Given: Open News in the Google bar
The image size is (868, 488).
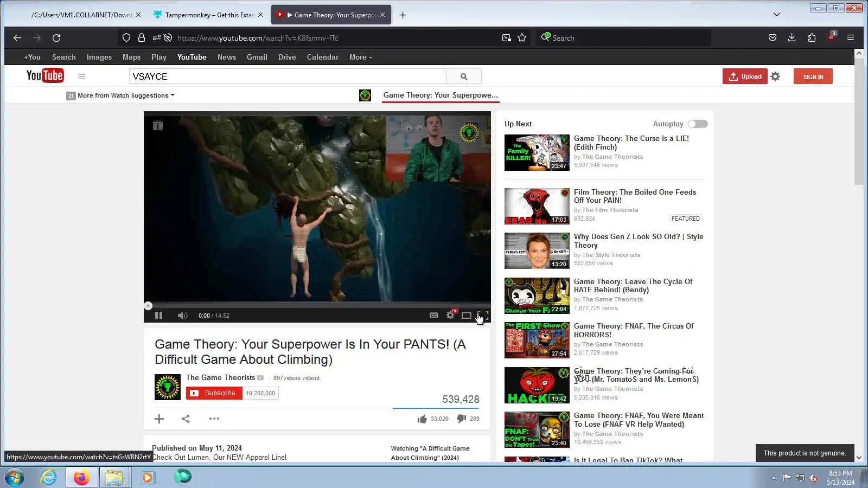Looking at the screenshot, I should [x=227, y=57].
